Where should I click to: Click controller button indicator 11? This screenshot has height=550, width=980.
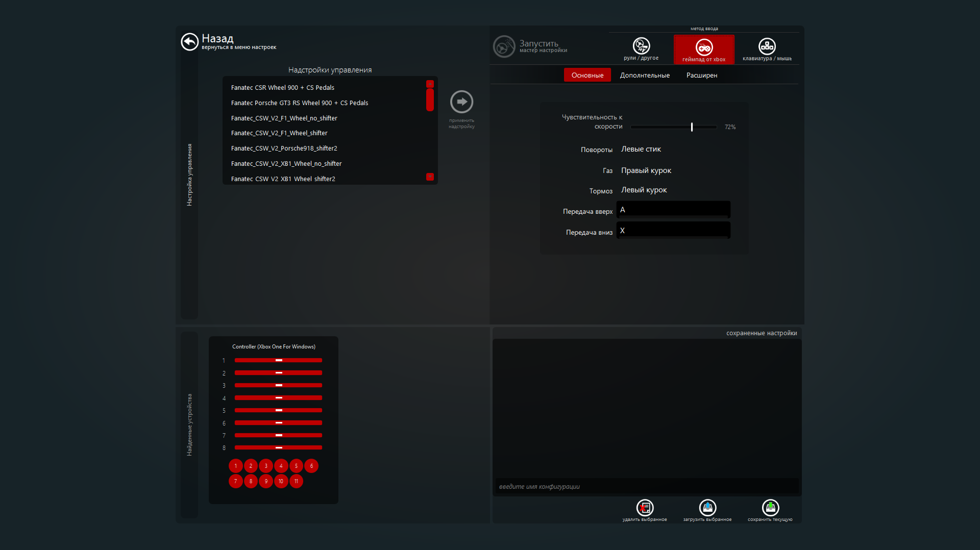coord(296,481)
